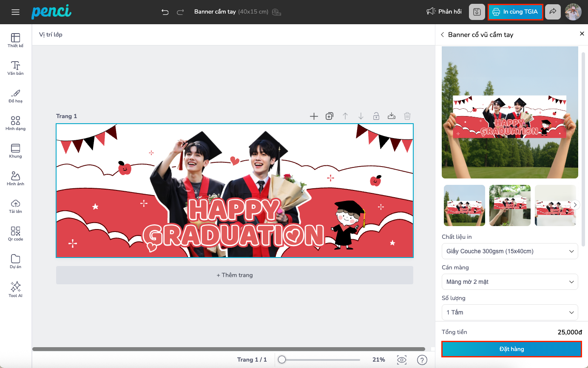Expand the Số lượng dropdown
588x368 pixels.
[x=509, y=312]
